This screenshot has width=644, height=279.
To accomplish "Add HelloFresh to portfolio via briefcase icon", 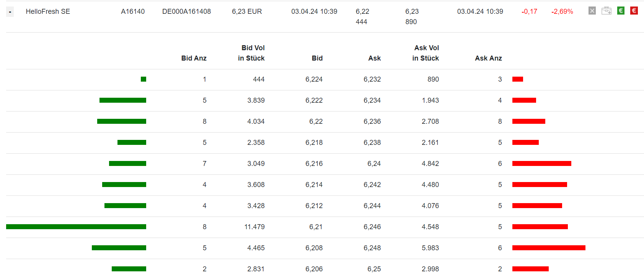I will 607,11.
